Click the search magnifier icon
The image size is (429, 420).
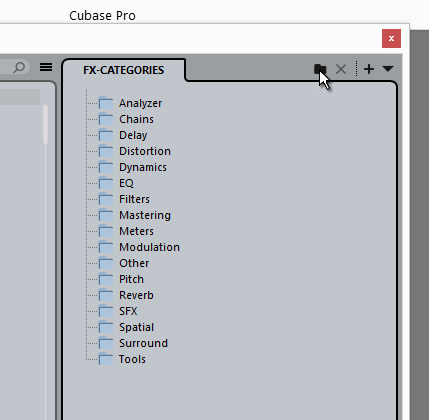click(19, 67)
